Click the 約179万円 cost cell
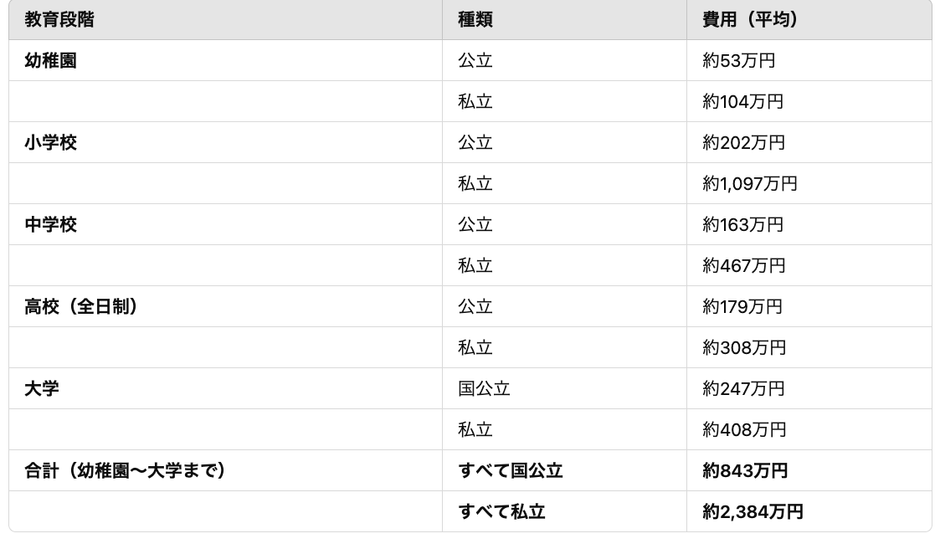Screen dimensions: 940x533 tap(743, 307)
